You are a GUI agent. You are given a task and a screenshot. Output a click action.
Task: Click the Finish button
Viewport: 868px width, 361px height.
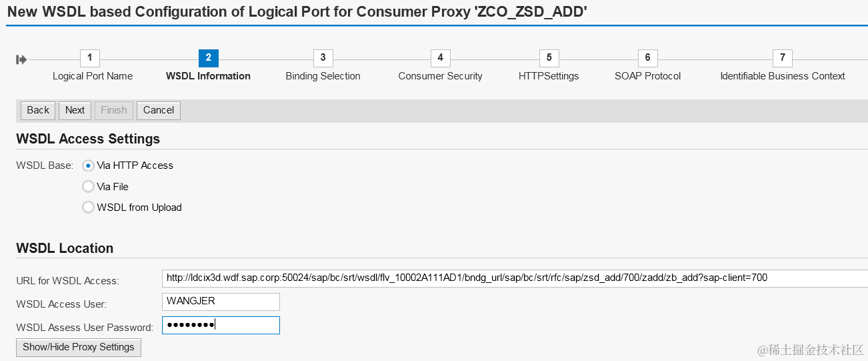[114, 111]
